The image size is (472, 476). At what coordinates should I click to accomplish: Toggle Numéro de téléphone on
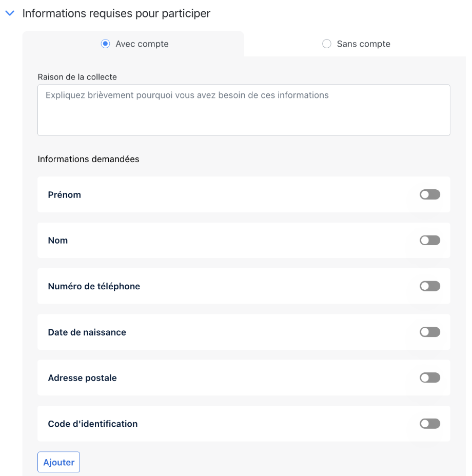(x=429, y=286)
